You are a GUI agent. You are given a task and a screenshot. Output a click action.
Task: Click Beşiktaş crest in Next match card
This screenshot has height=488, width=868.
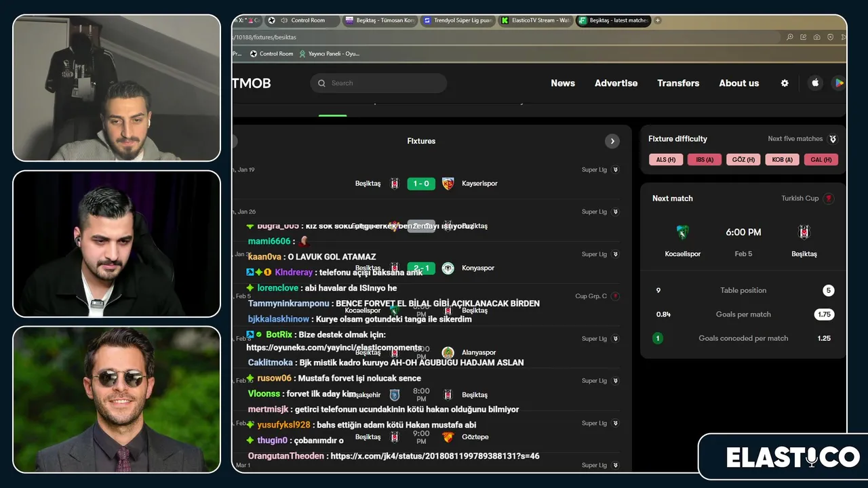click(x=804, y=232)
